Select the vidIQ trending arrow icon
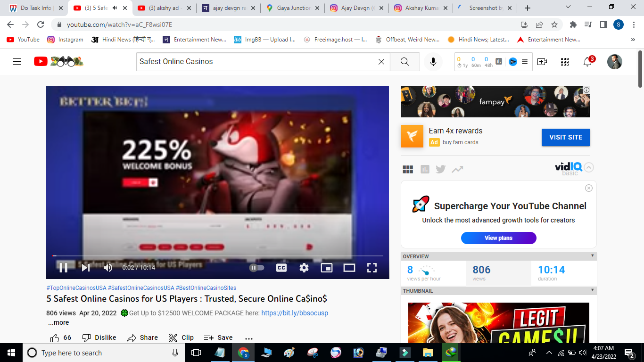 (457, 170)
